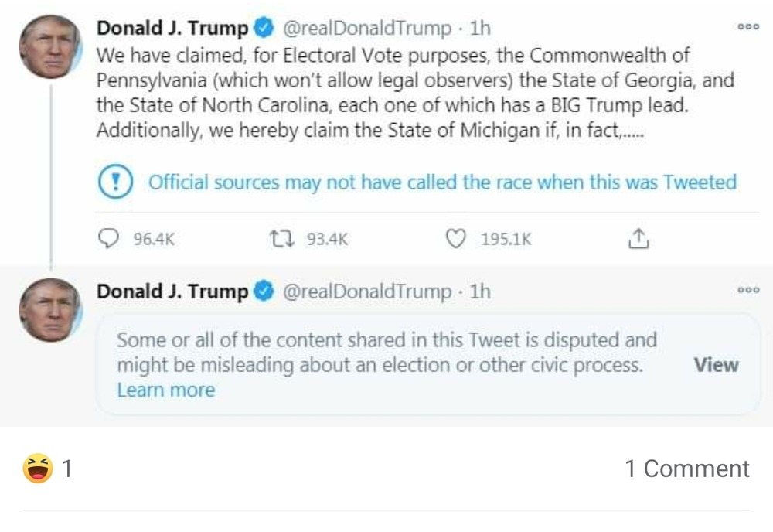Click the first tweet's profile picture
The image size is (773, 532).
(x=50, y=46)
